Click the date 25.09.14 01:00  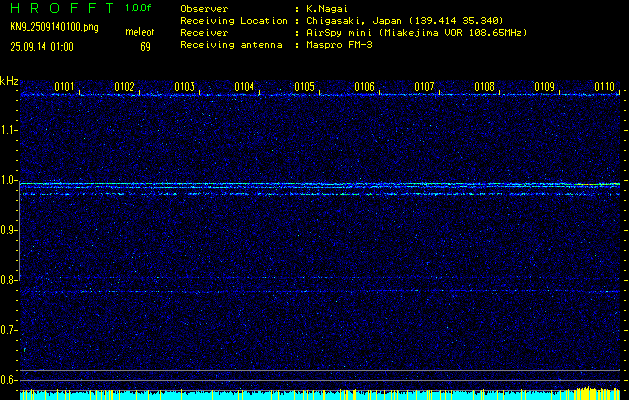42,47
